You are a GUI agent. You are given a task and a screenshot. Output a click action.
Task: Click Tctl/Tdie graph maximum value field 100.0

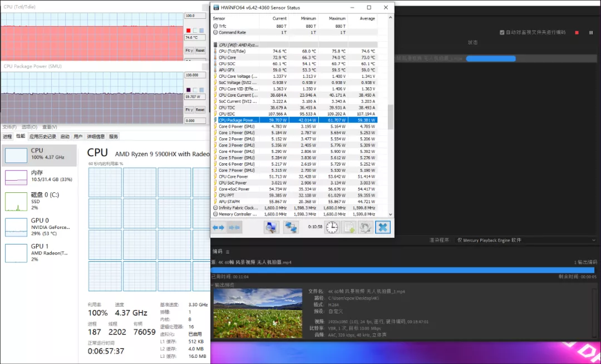[x=195, y=16]
